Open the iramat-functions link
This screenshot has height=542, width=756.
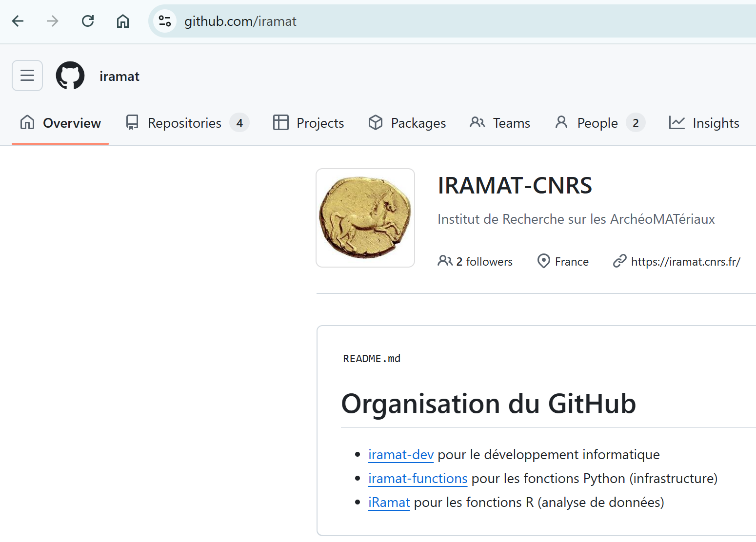(x=418, y=479)
